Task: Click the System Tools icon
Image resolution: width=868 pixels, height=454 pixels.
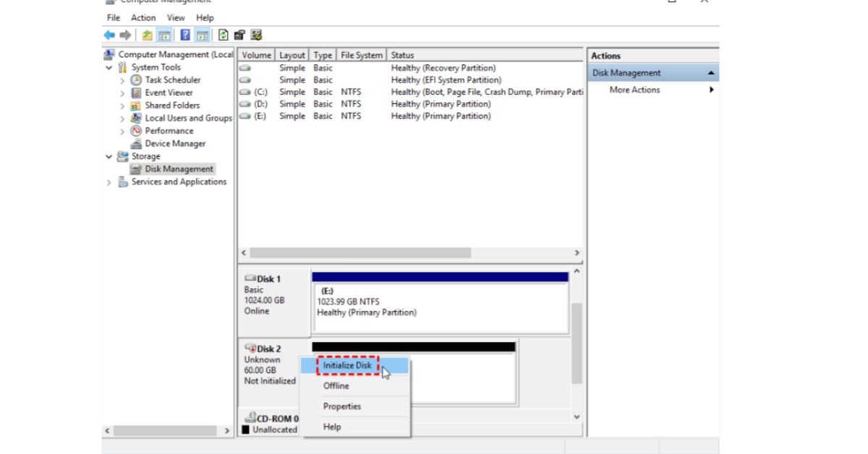Action: coord(123,67)
